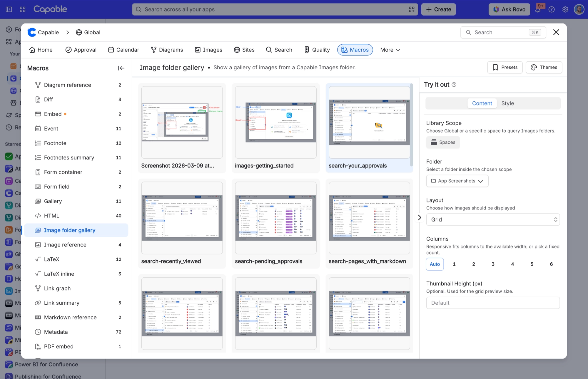Viewport: 588px width, 379px height.
Task: Select the Gallery macro
Action: (76, 201)
